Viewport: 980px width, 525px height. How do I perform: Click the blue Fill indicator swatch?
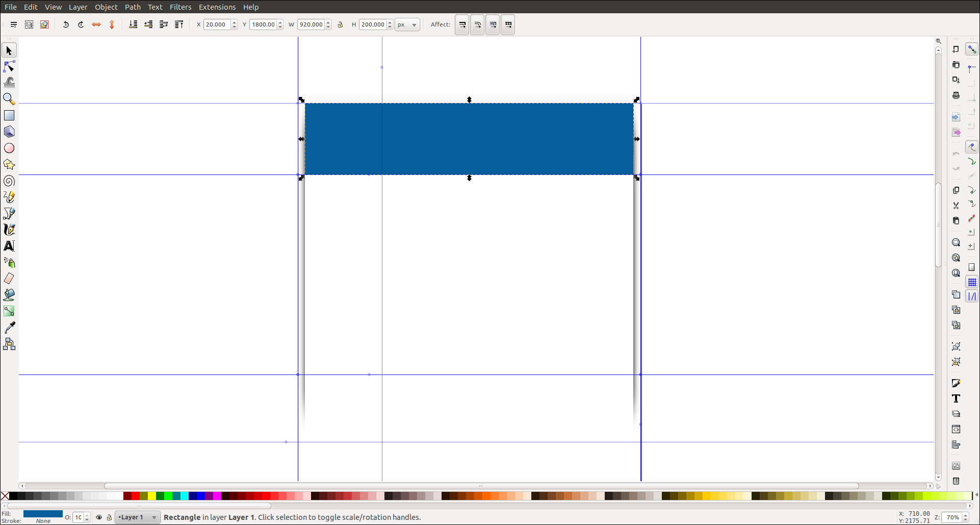tap(43, 514)
